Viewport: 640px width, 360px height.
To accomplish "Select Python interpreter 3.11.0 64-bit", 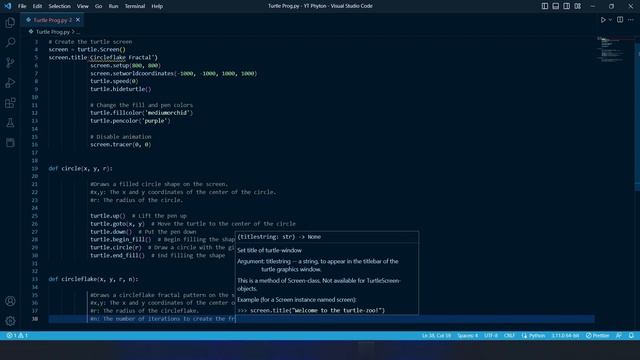I will 565,336.
